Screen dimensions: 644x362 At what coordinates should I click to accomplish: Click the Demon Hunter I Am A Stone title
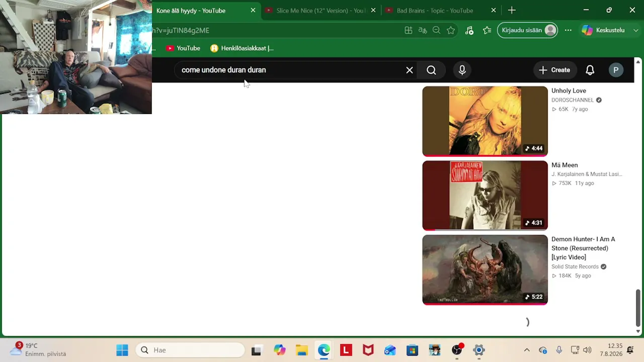(583, 248)
